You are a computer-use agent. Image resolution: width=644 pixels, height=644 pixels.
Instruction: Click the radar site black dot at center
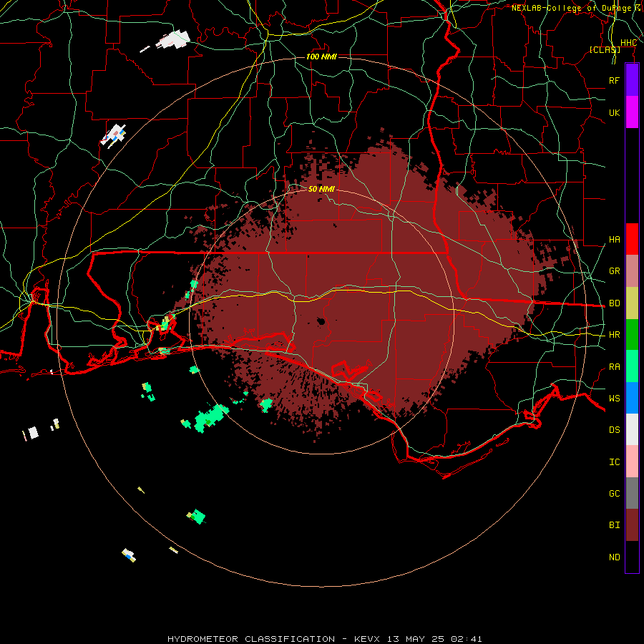pyautogui.click(x=321, y=321)
